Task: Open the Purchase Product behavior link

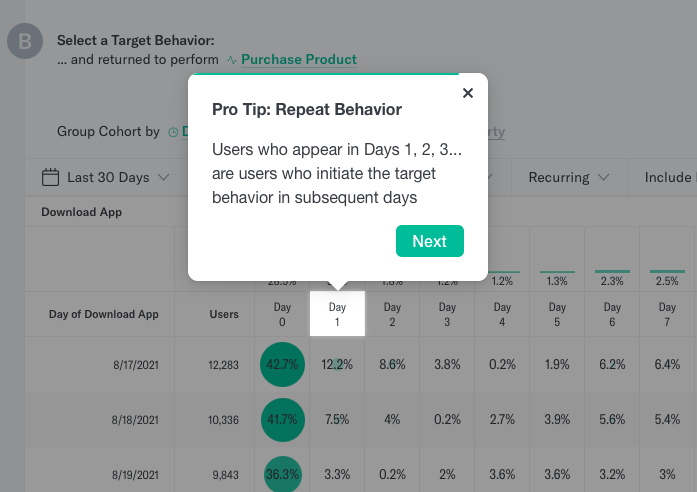Action: [x=299, y=59]
